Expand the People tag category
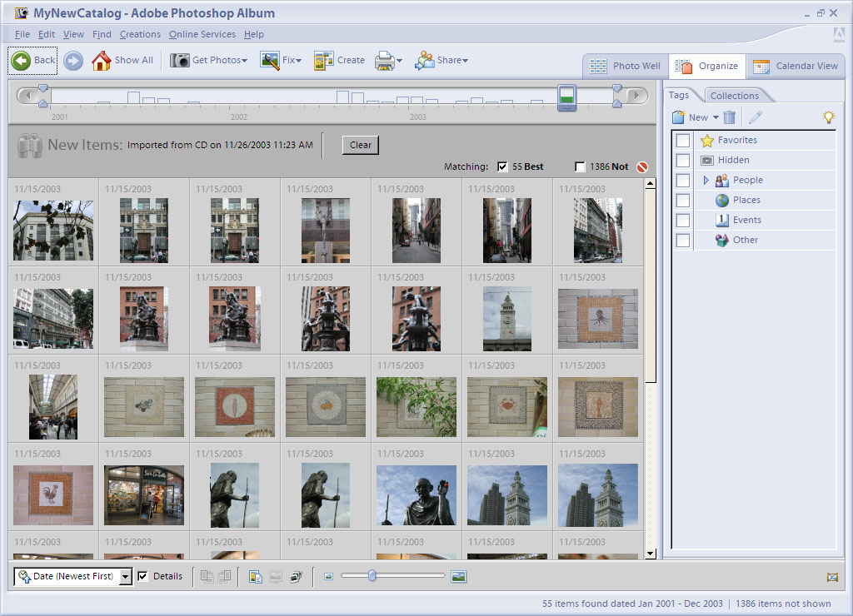Image resolution: width=853 pixels, height=616 pixels. tap(706, 180)
